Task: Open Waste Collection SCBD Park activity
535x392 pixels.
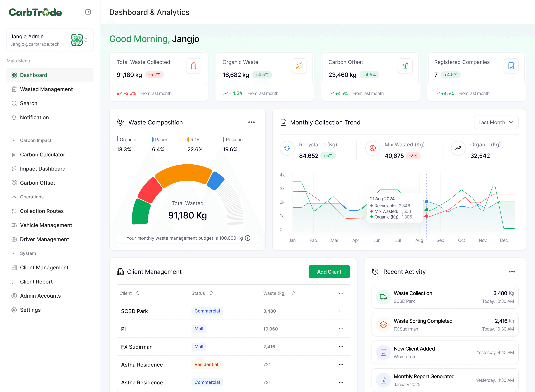Action: pyautogui.click(x=445, y=297)
